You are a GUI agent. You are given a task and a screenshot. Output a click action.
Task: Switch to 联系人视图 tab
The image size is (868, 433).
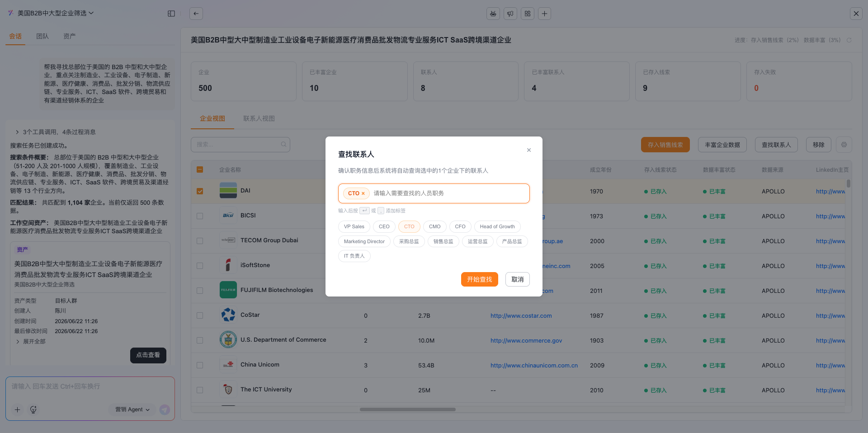(x=259, y=118)
